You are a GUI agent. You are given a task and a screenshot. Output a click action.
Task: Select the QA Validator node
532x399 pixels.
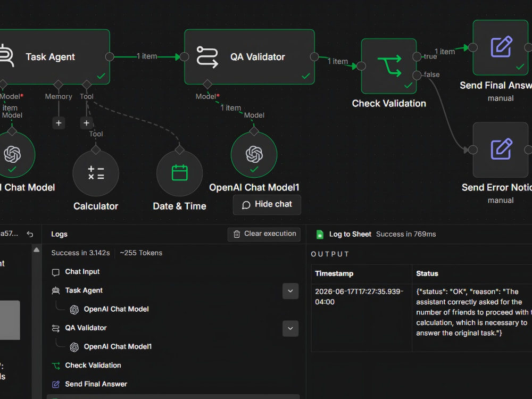[x=250, y=57]
